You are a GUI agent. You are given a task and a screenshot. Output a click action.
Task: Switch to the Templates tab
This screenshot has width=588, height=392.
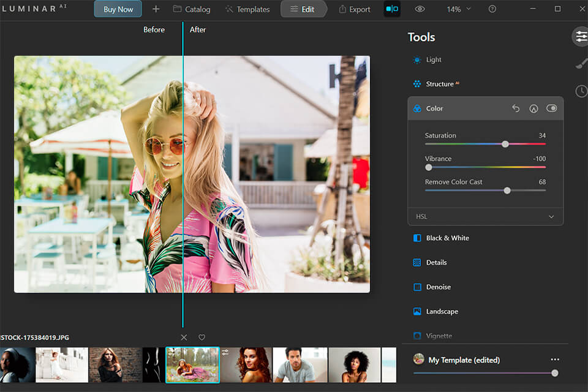coord(247,9)
